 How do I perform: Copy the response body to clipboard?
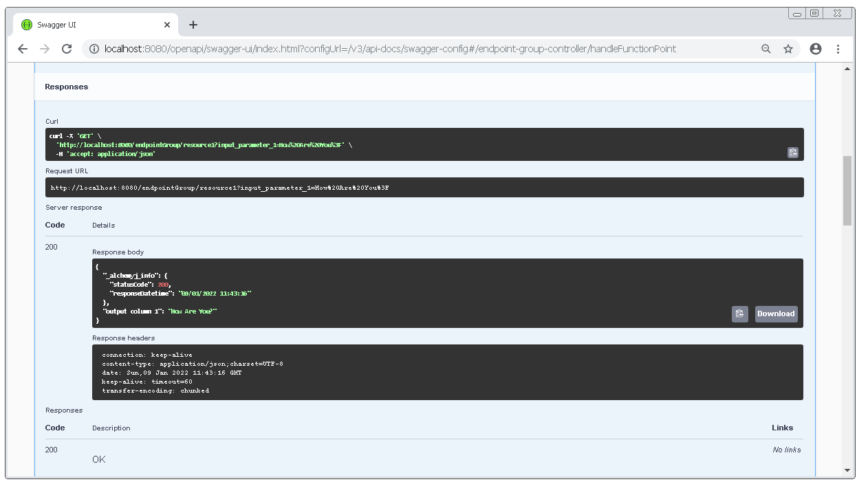point(739,313)
